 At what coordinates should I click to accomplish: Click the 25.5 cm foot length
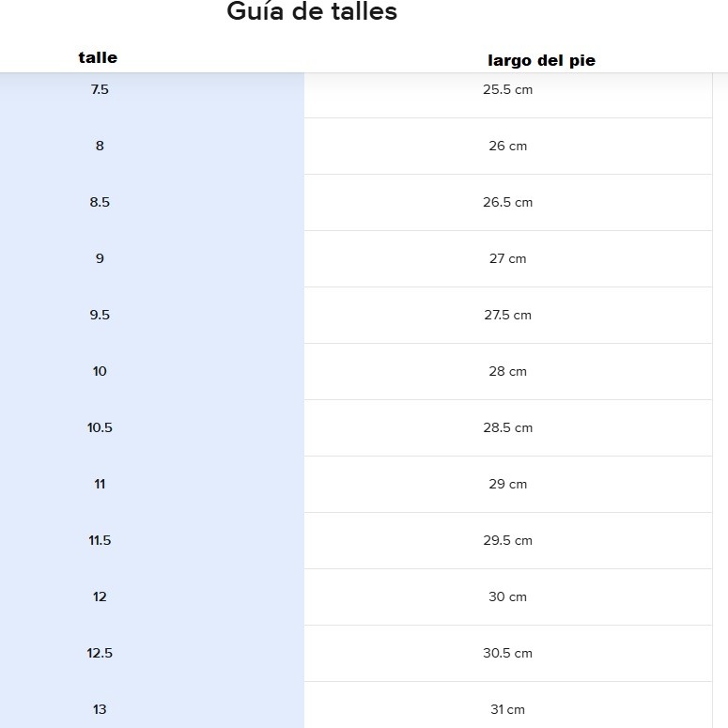[507, 89]
